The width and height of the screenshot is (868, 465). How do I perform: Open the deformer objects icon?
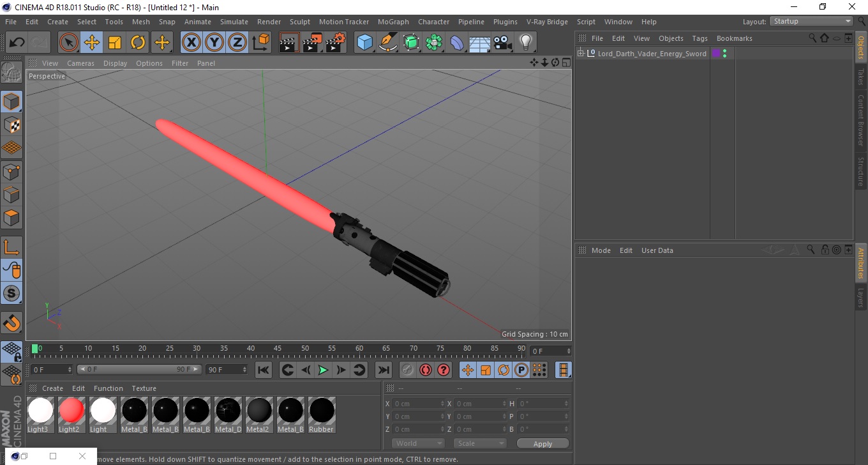(457, 43)
